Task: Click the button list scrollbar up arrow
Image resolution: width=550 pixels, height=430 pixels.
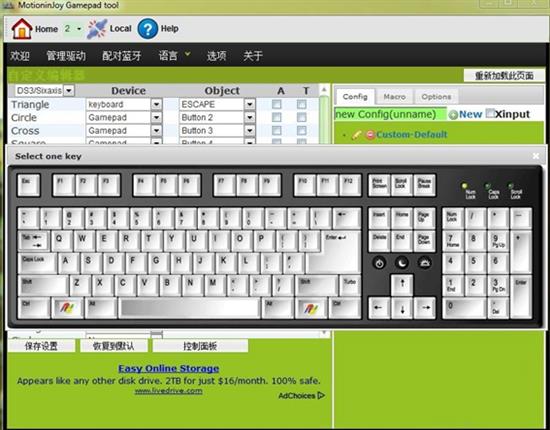Action: [324, 90]
